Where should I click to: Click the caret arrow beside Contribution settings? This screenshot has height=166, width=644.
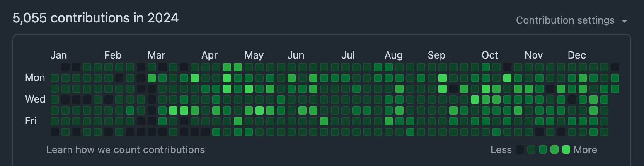tap(625, 21)
